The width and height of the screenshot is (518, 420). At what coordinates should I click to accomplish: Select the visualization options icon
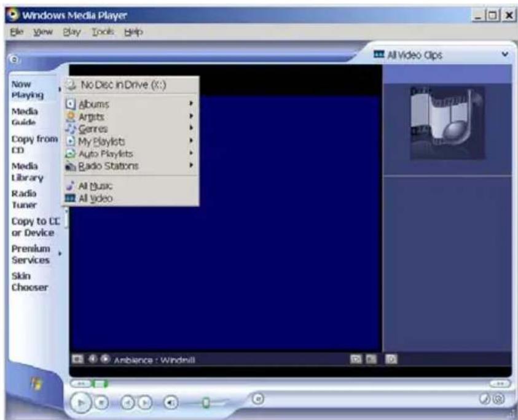[77, 359]
